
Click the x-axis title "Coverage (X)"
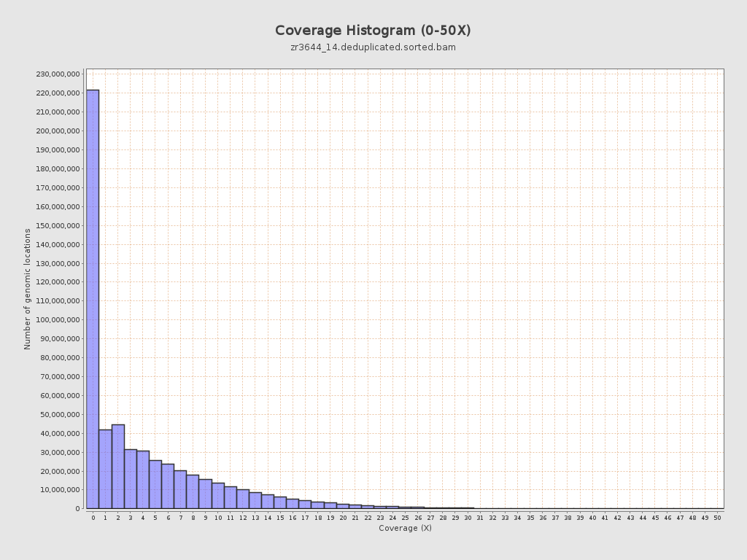(x=405, y=528)
